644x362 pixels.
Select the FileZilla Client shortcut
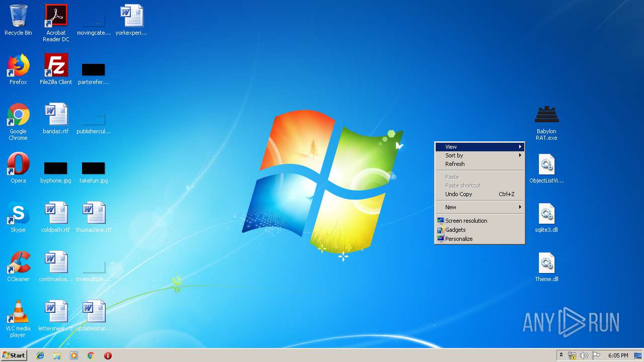(x=56, y=69)
